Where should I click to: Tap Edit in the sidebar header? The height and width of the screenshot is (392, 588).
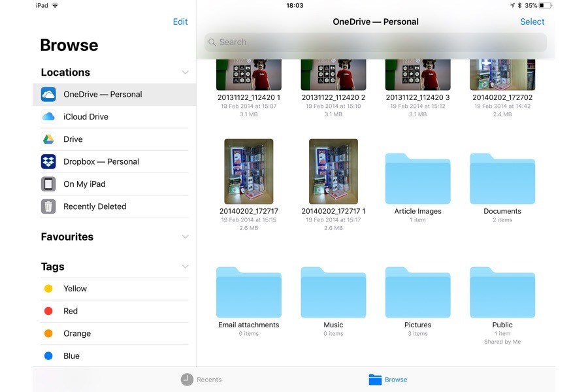180,22
